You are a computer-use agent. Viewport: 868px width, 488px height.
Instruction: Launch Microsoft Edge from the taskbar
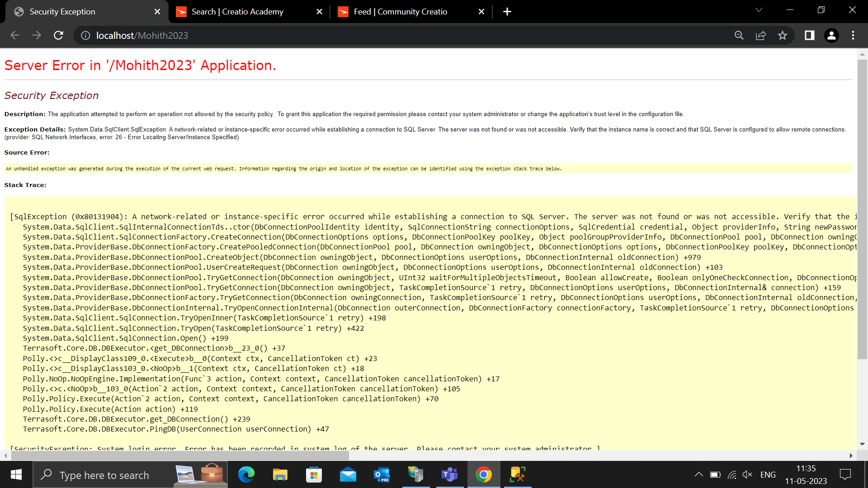pos(246,474)
